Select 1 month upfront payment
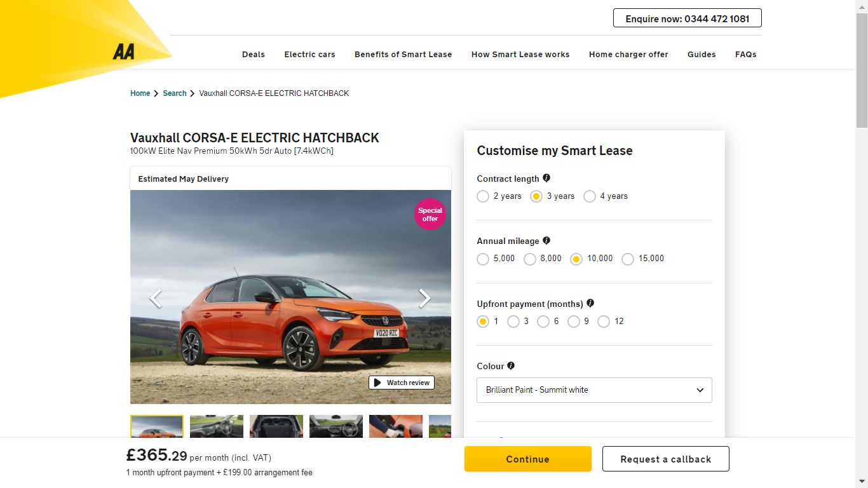Screen dimensions: 868x488 coord(483,322)
